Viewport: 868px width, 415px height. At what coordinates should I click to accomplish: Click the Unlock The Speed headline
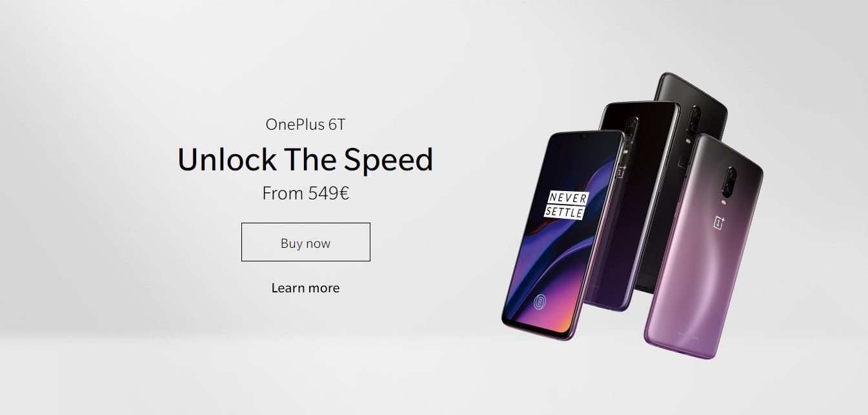[305, 159]
